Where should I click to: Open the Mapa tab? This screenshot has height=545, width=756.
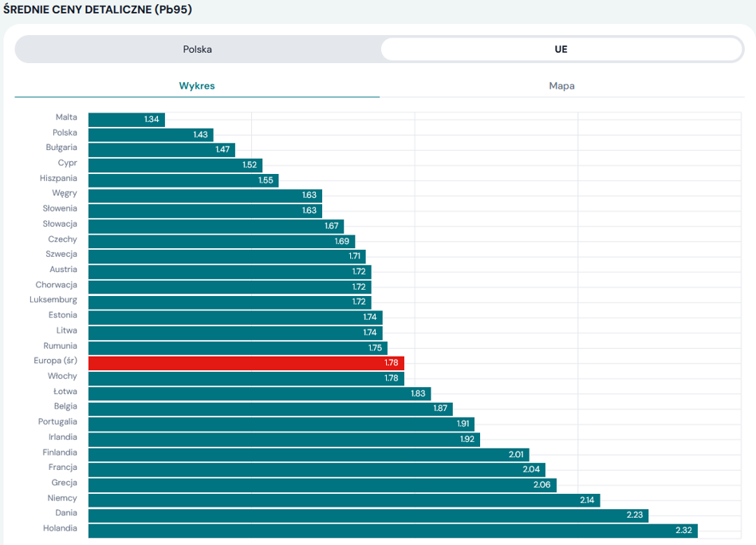tap(561, 86)
